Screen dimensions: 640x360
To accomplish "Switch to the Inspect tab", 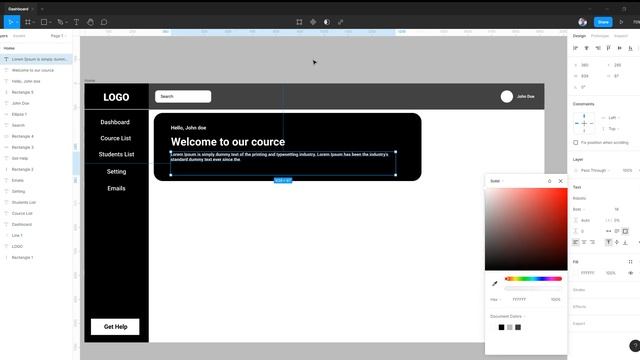I will click(621, 36).
